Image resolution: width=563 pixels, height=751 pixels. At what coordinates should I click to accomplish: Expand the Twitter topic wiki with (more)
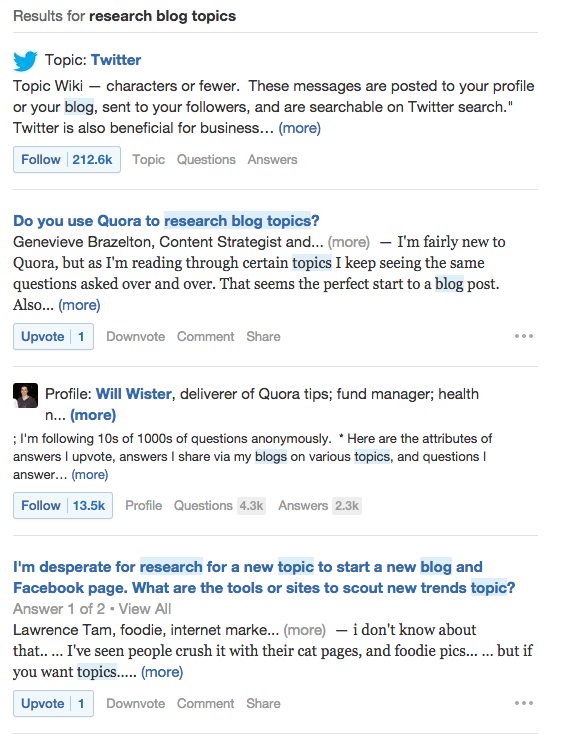pyautogui.click(x=299, y=128)
